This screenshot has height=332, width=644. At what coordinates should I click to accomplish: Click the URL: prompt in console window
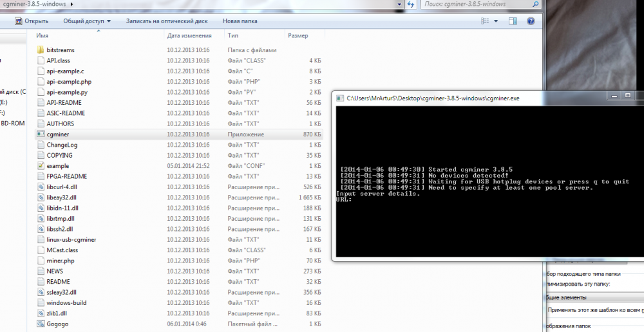click(344, 200)
